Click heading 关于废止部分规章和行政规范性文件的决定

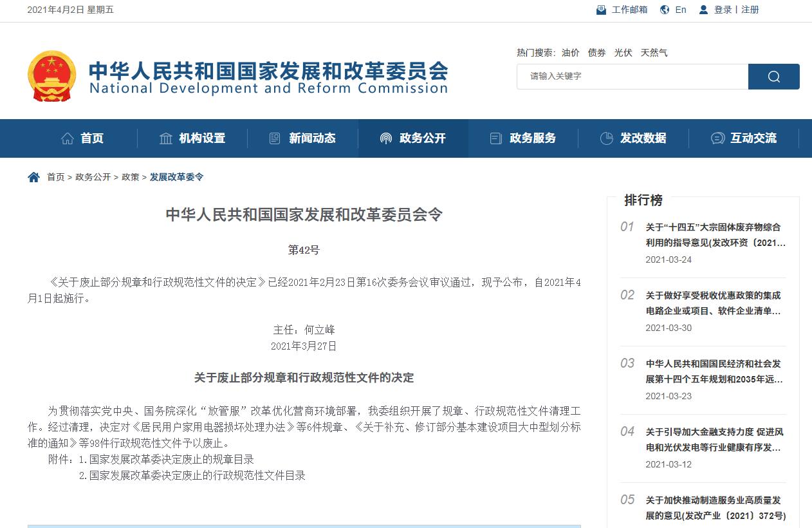(304, 377)
